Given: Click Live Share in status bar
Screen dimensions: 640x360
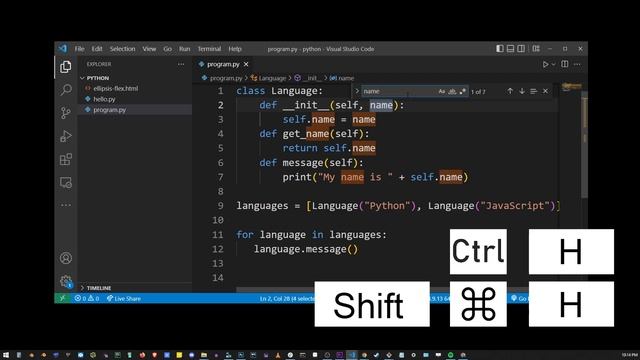Looking at the screenshot, I should pyautogui.click(x=124, y=298).
